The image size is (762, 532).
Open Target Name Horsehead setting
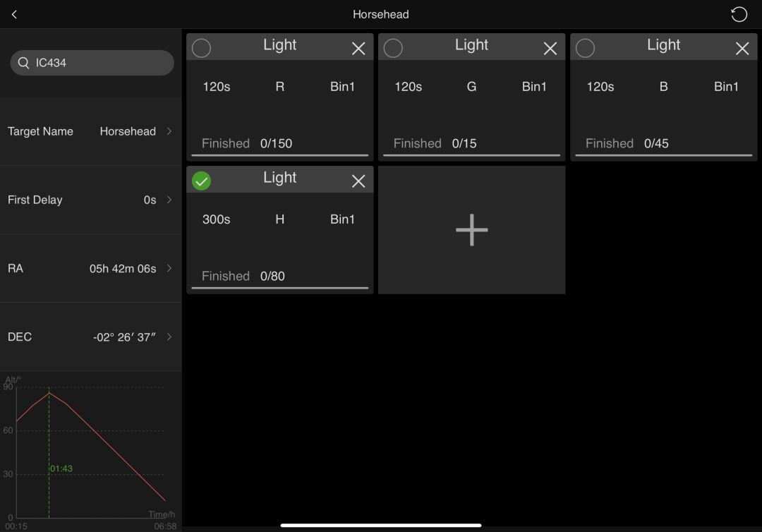pyautogui.click(x=90, y=131)
